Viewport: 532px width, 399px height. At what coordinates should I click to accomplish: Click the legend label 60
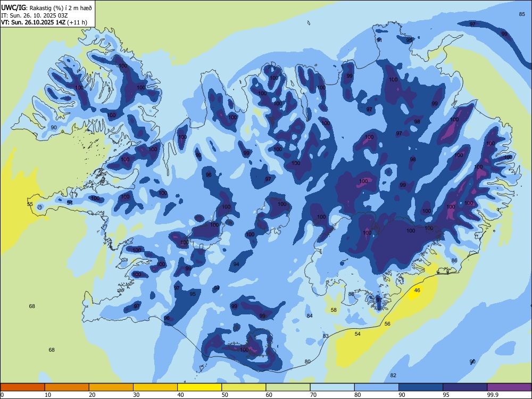click(269, 395)
